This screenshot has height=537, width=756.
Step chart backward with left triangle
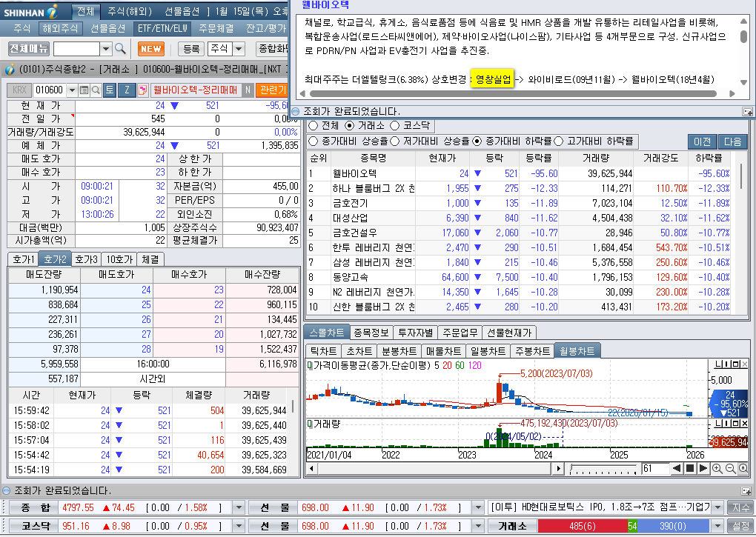pyautogui.click(x=677, y=468)
